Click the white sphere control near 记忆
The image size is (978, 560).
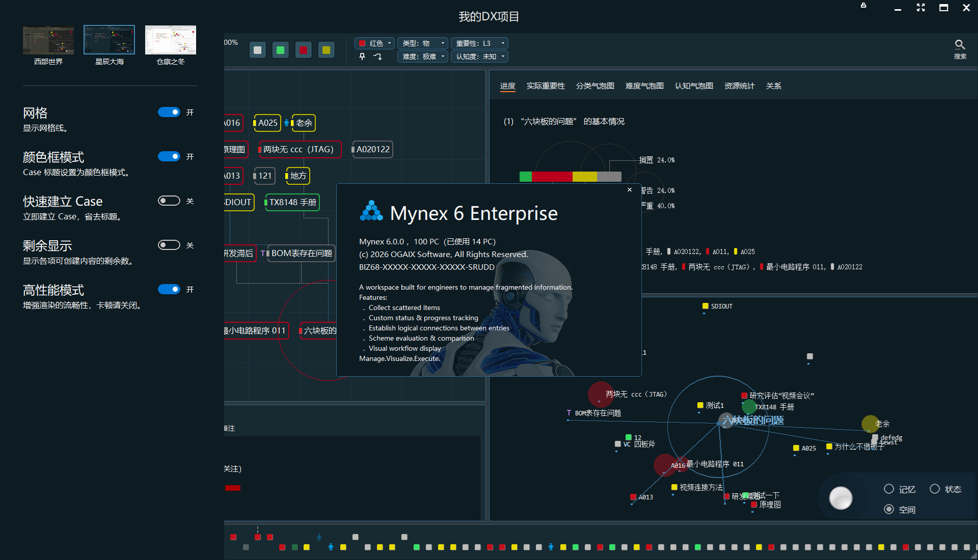tap(841, 498)
